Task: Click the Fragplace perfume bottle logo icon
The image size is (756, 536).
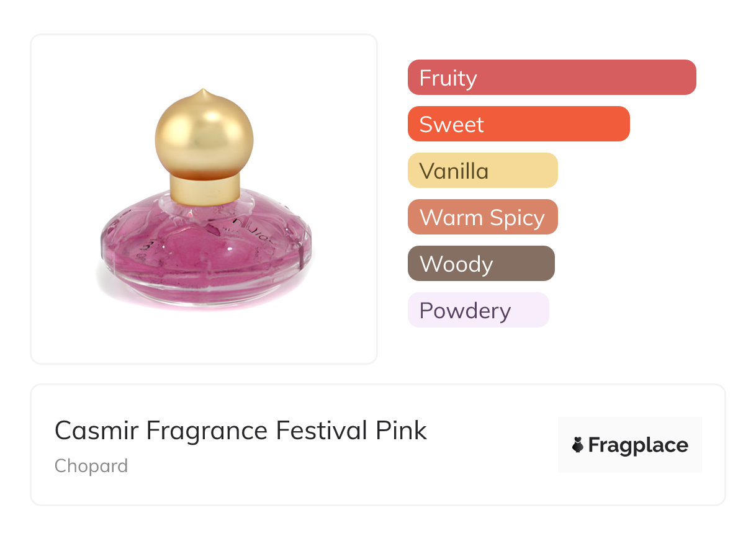Action: click(578, 445)
